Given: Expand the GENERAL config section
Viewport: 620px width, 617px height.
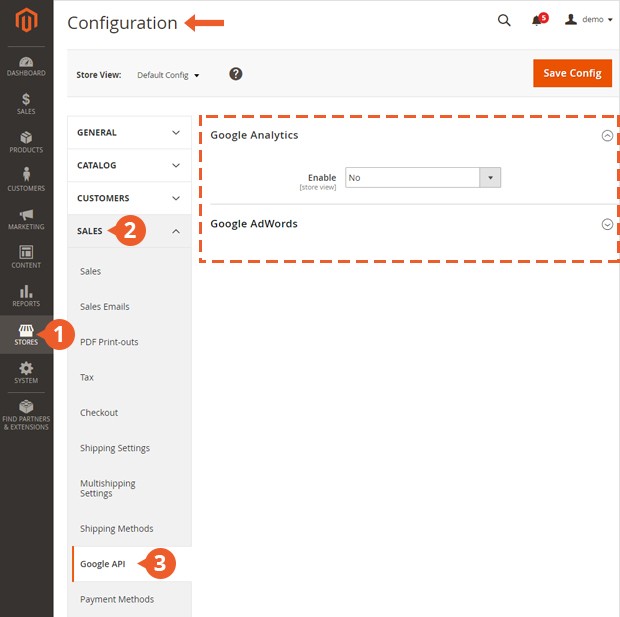Looking at the screenshot, I should (x=129, y=132).
